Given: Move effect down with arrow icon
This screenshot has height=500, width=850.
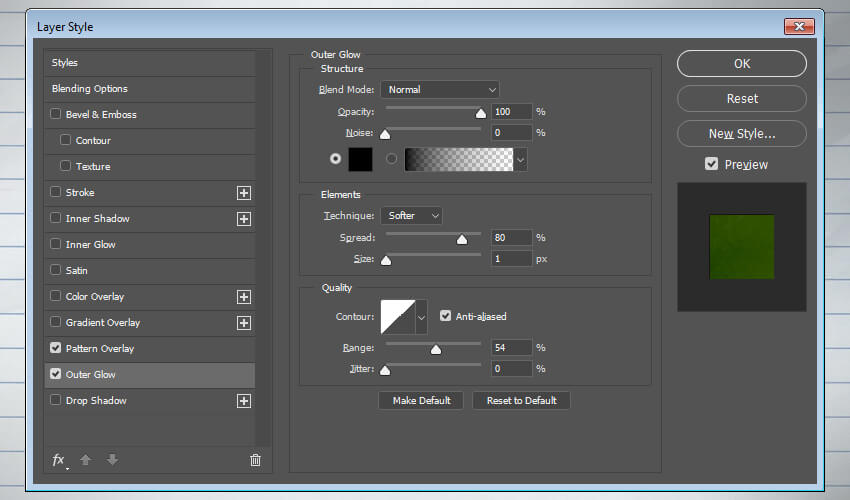Looking at the screenshot, I should pos(112,460).
